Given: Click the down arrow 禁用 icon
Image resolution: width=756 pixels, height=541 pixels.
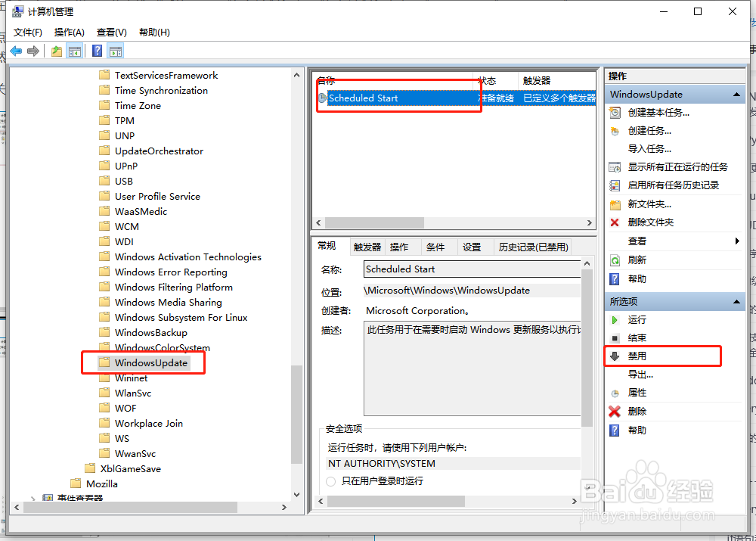Looking at the screenshot, I should (x=615, y=356).
